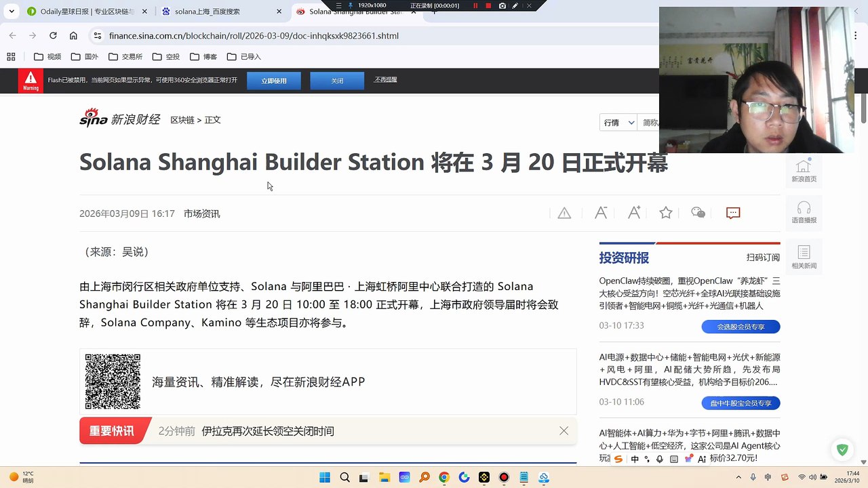Click the 市场资讯 source label
Image resolution: width=868 pixels, height=488 pixels.
point(201,213)
